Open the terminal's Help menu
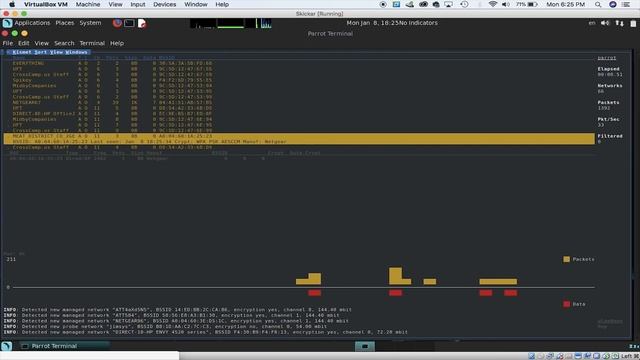Viewport: 640px width, 360px height. pos(117,43)
